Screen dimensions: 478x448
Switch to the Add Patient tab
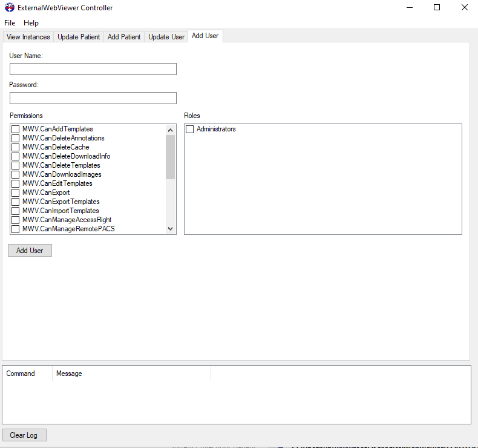click(x=124, y=37)
